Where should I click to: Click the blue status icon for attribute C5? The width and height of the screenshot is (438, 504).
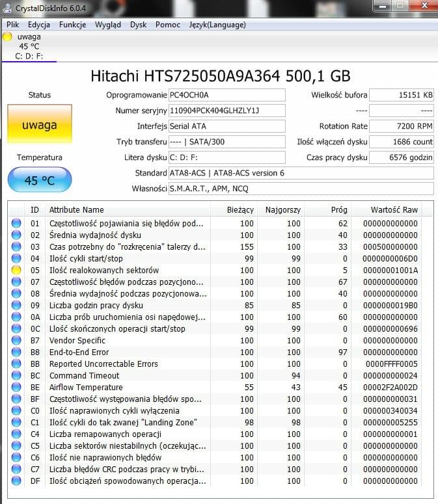16,445
